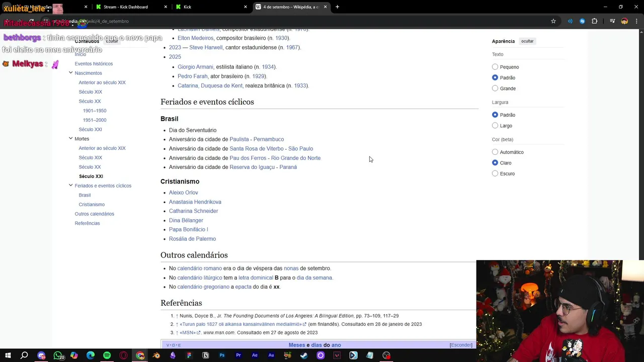Close the Stream - Kick Dashboard tab
644x362 pixels.
166,7
